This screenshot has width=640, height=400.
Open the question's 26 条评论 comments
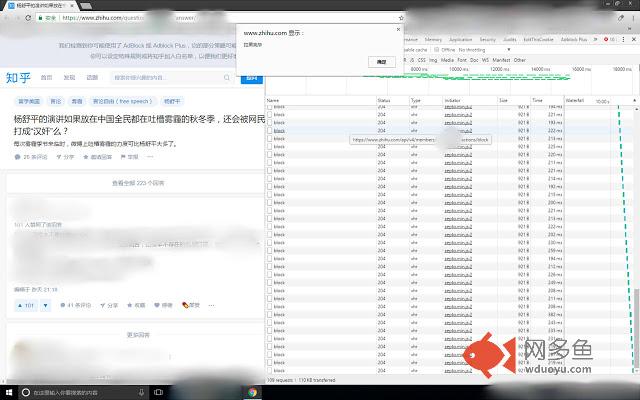[31, 157]
